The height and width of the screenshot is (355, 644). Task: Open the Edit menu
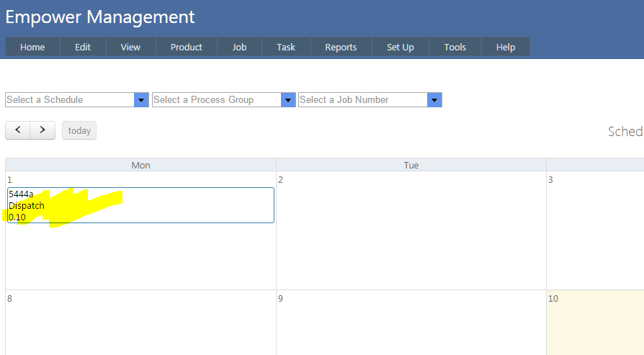click(83, 48)
